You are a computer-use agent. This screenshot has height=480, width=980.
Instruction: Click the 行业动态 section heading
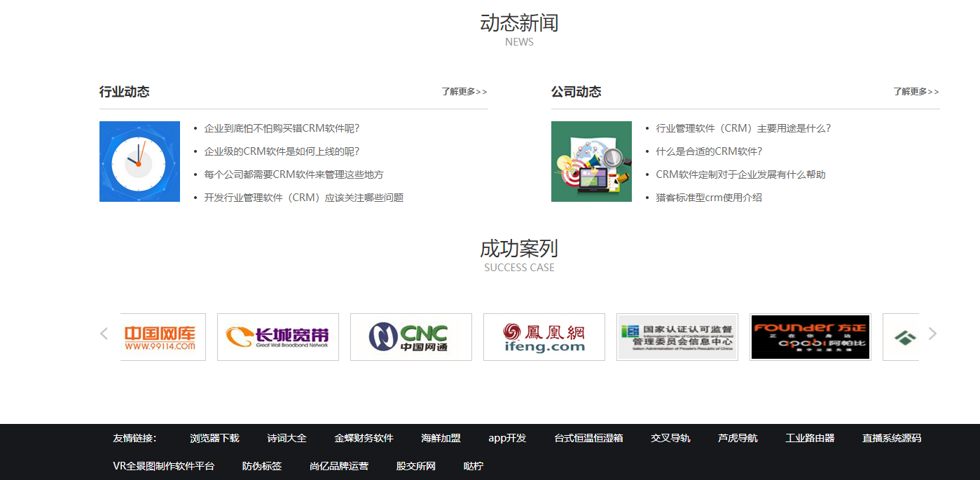(124, 92)
